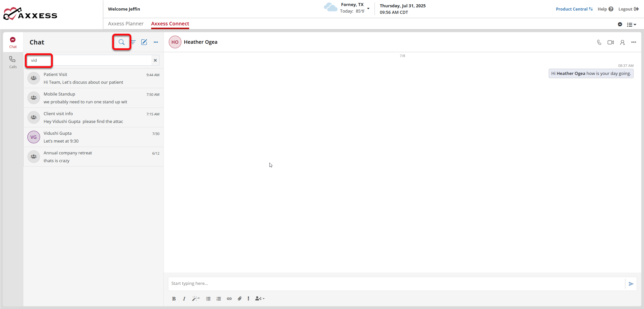Expand the weather location dropdown arrow
The width and height of the screenshot is (644, 309).
point(368,9)
